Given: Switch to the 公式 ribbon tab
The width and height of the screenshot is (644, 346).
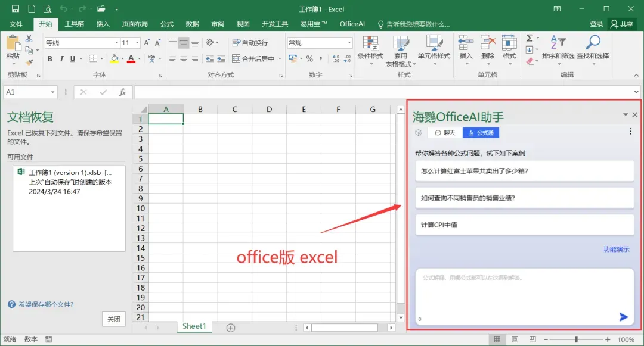Looking at the screenshot, I should click(x=167, y=24).
